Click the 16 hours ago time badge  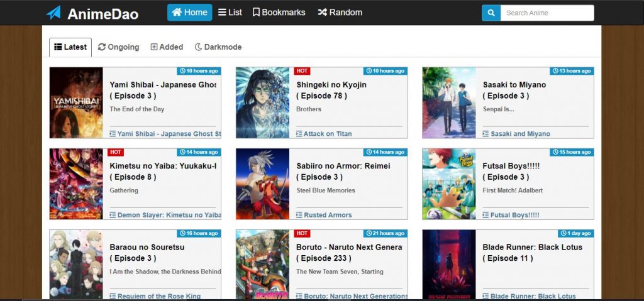(199, 234)
